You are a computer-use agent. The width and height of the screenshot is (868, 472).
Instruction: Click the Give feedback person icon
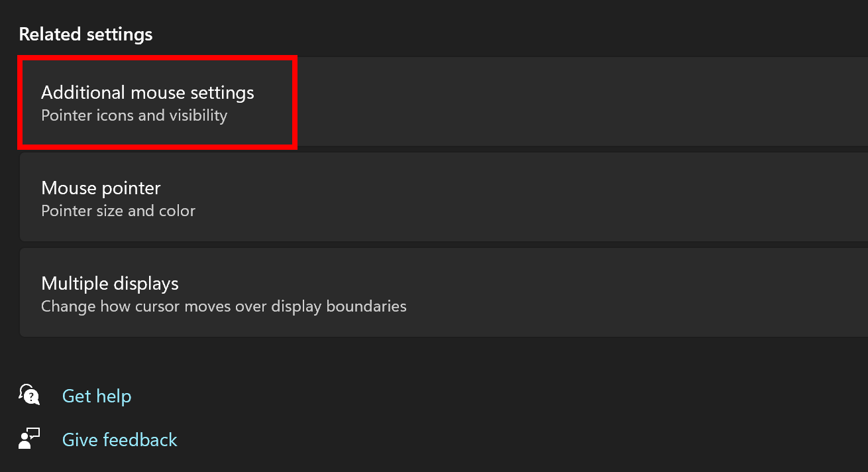click(x=29, y=439)
